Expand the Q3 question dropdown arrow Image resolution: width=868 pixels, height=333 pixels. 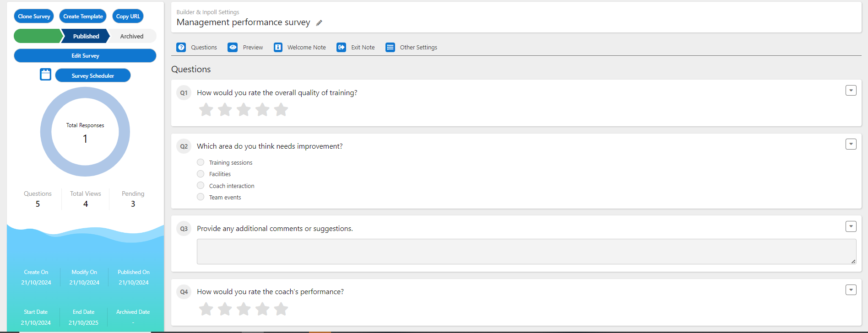851,227
